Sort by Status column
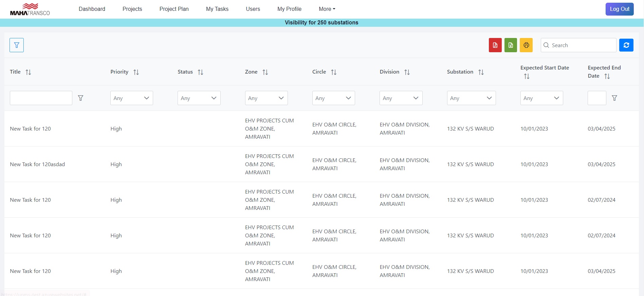Screen dimensions: 644x296 click(201, 72)
